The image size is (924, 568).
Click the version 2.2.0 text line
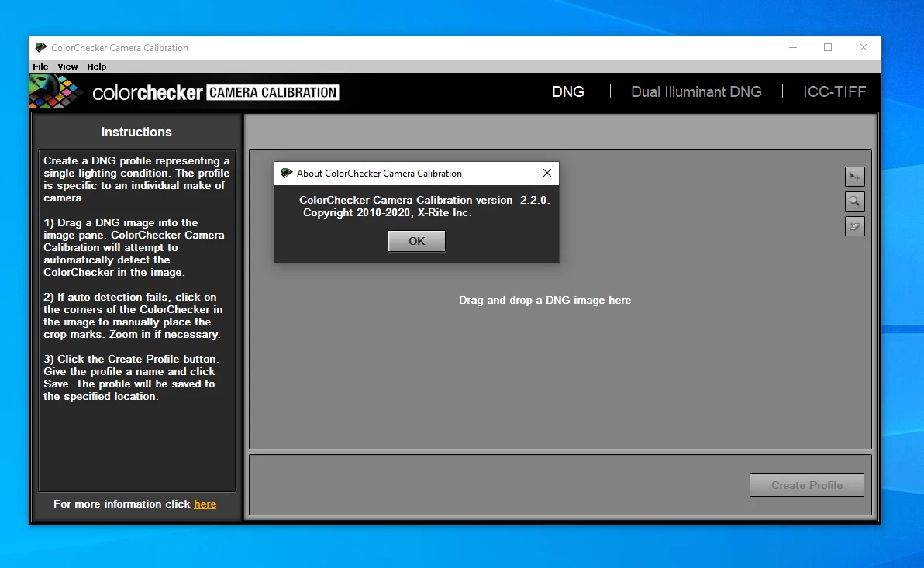(x=424, y=201)
